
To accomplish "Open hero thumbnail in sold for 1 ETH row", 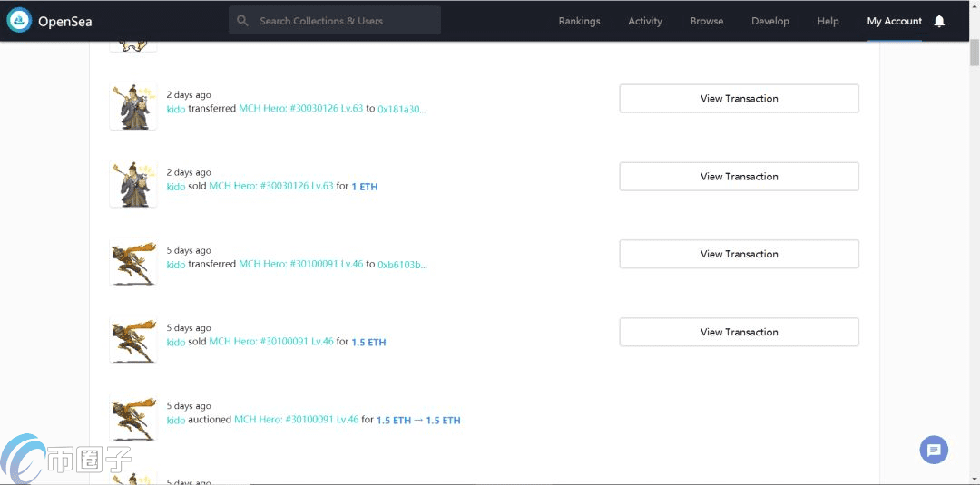I will coord(133,184).
